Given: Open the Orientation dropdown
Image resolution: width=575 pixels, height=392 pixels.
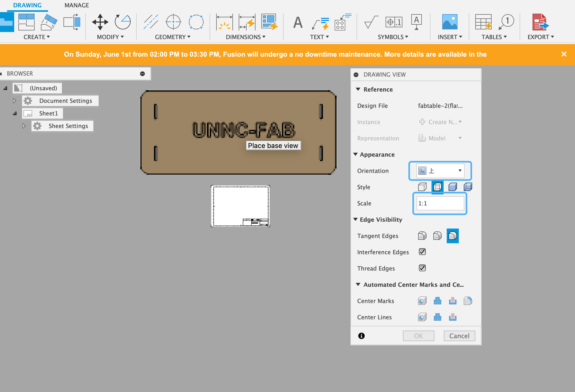Looking at the screenshot, I should [440, 171].
